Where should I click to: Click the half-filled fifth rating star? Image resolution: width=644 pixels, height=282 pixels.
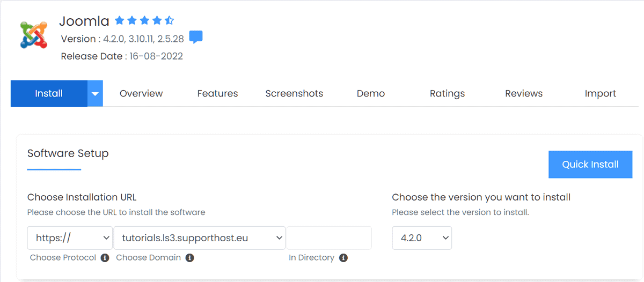[x=169, y=21]
